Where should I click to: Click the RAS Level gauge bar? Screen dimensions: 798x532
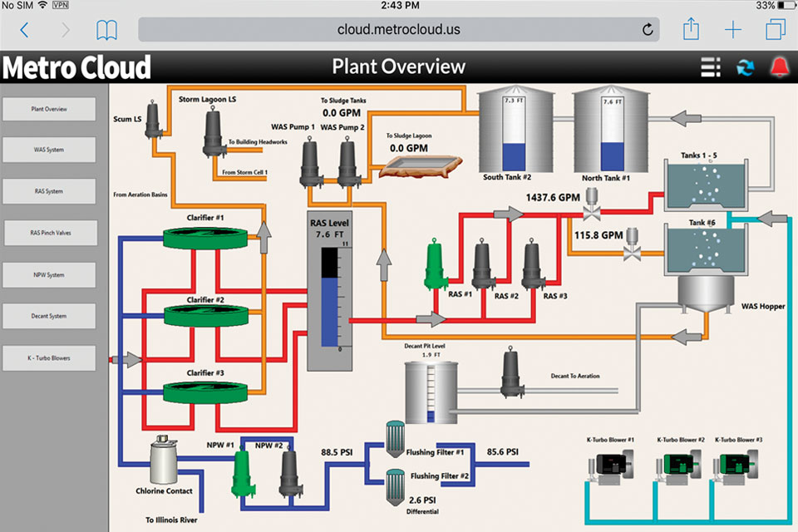(x=329, y=299)
